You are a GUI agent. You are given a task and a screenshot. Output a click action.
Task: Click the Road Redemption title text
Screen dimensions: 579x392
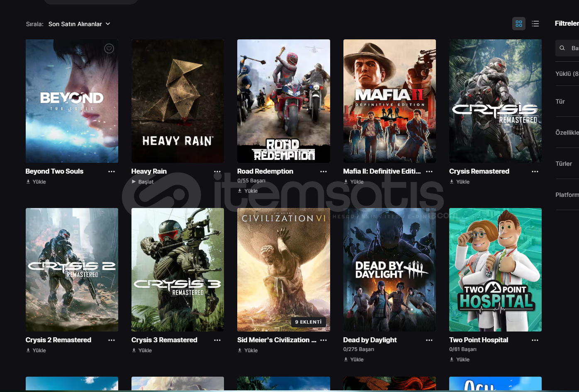coord(265,171)
